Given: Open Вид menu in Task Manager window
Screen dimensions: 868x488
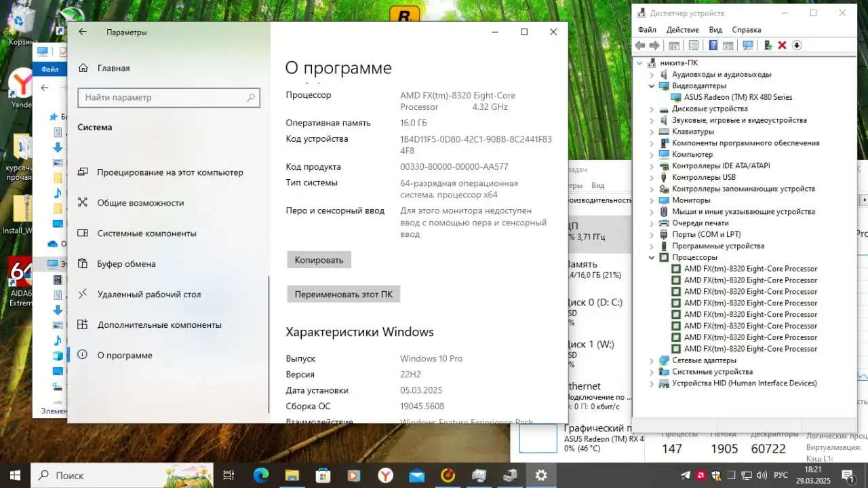Looking at the screenshot, I should pyautogui.click(x=597, y=185).
